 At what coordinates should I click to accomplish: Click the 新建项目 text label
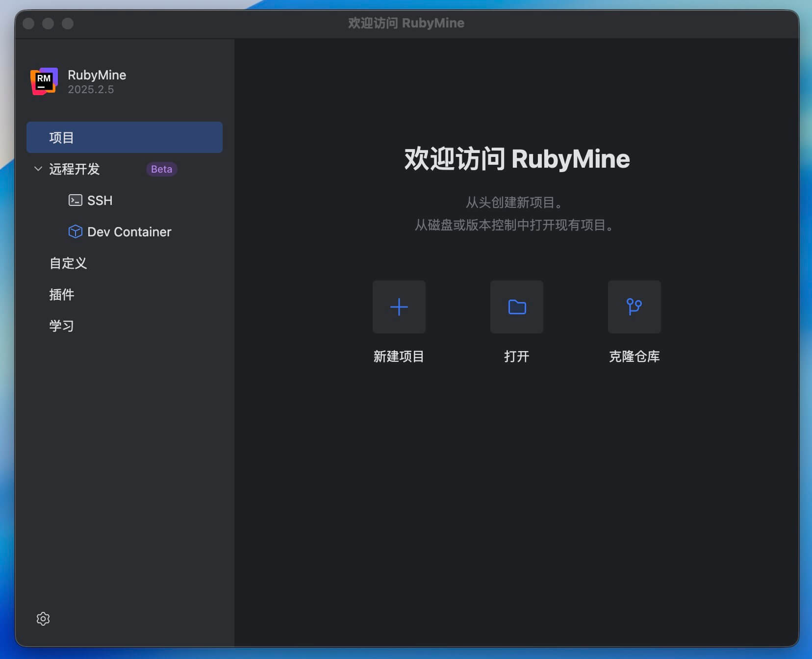[x=399, y=356]
